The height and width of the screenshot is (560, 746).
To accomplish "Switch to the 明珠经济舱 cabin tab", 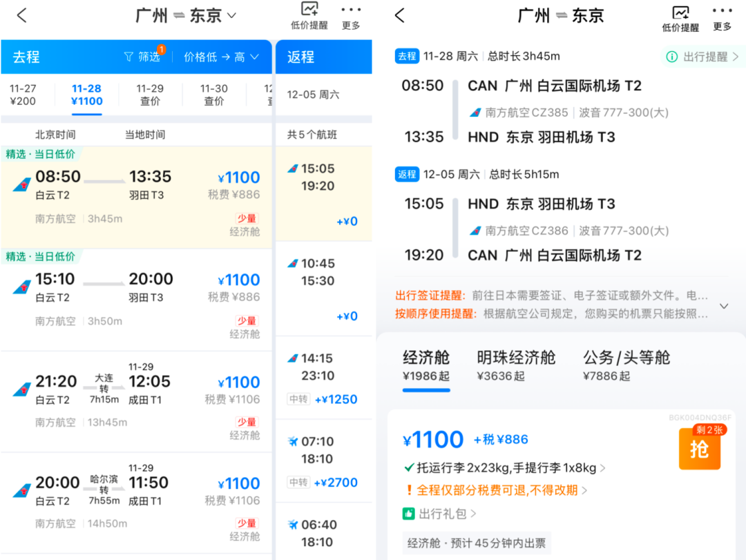I will coord(516,365).
